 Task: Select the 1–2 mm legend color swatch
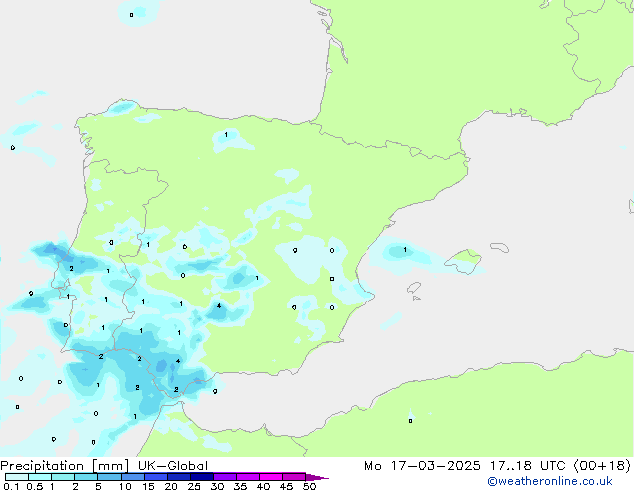click(x=63, y=477)
